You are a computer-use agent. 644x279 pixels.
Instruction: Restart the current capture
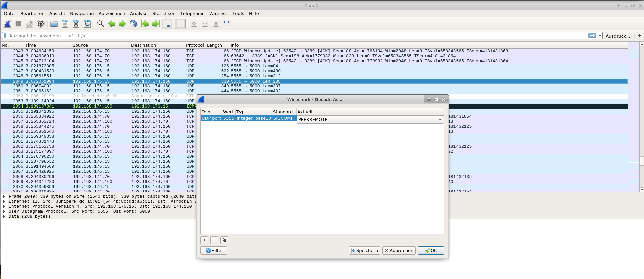click(30, 24)
